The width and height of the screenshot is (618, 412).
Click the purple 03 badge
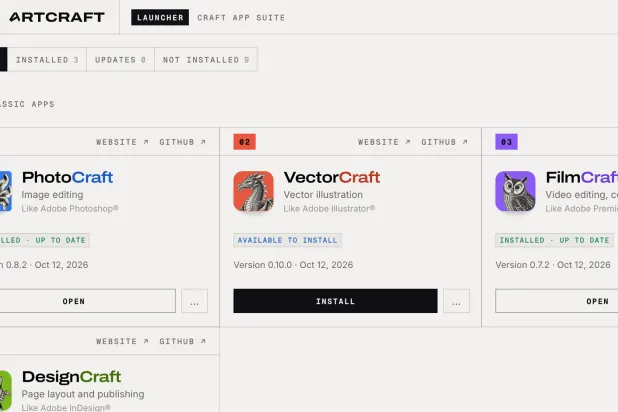(x=506, y=142)
